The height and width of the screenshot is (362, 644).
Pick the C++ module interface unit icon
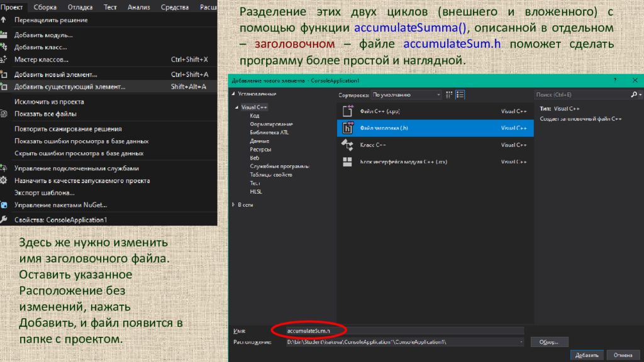[x=347, y=162]
